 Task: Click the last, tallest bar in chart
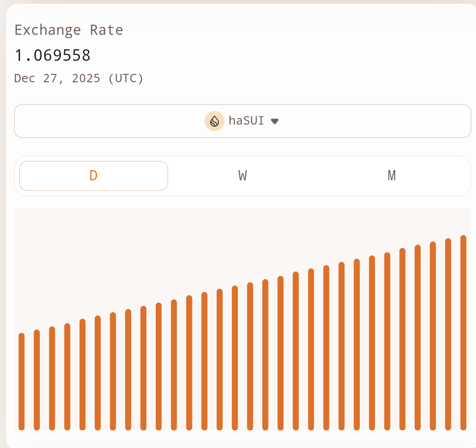pos(463,333)
